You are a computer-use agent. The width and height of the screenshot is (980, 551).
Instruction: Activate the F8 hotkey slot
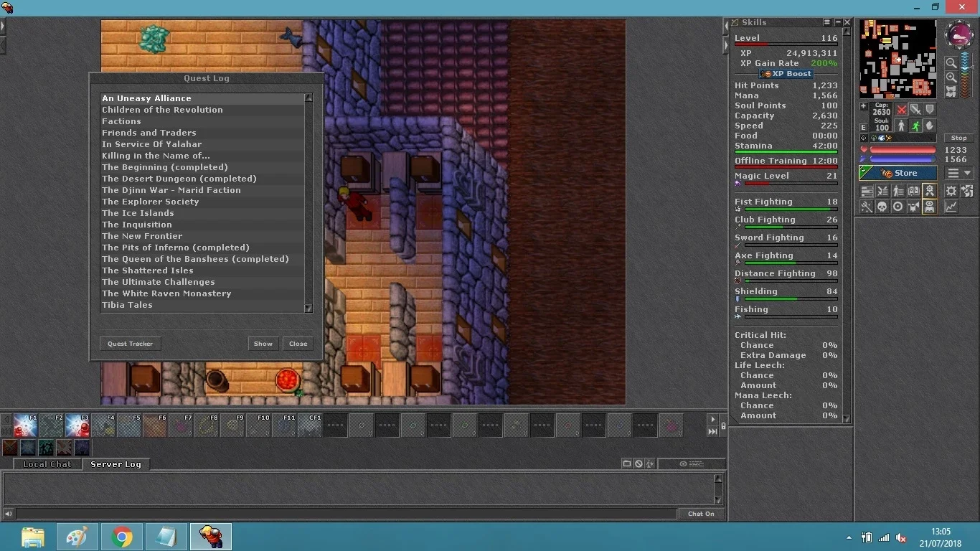tap(207, 425)
